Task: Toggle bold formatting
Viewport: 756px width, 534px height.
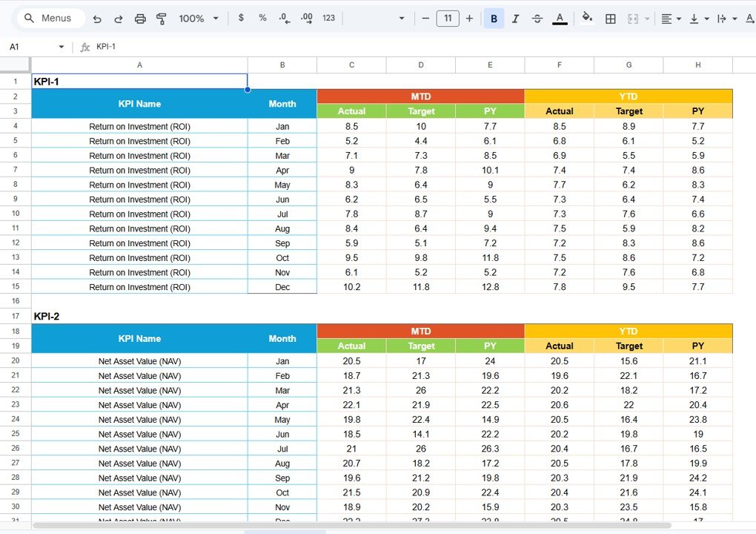Action: pos(494,18)
